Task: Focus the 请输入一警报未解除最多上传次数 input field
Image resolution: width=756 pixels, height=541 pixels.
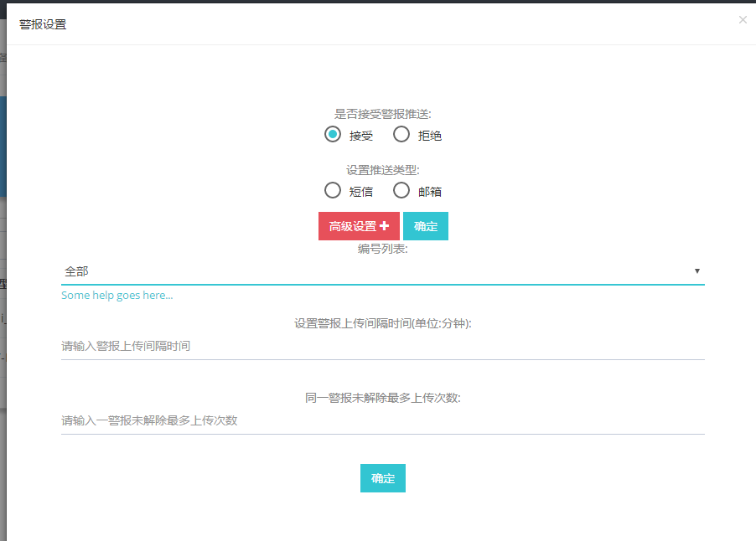Action: (x=383, y=420)
